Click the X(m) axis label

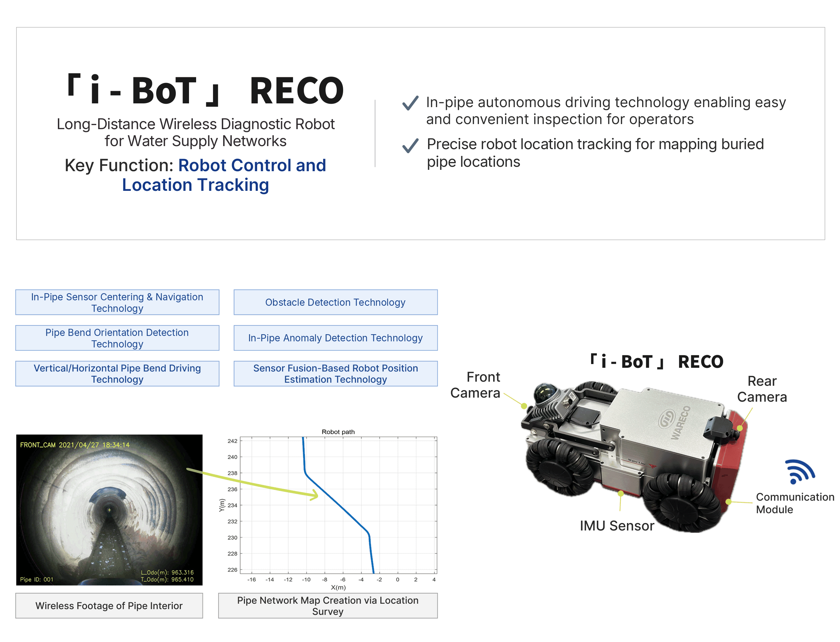(x=338, y=587)
